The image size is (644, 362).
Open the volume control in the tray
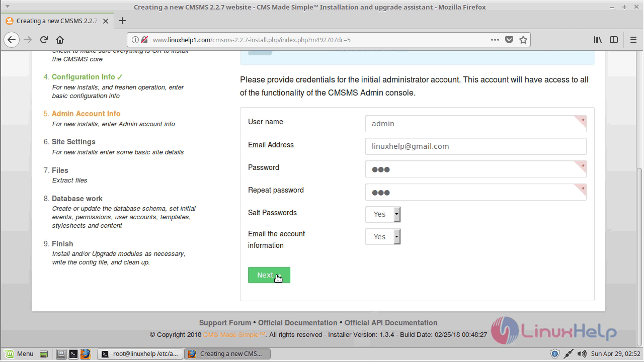[582, 353]
